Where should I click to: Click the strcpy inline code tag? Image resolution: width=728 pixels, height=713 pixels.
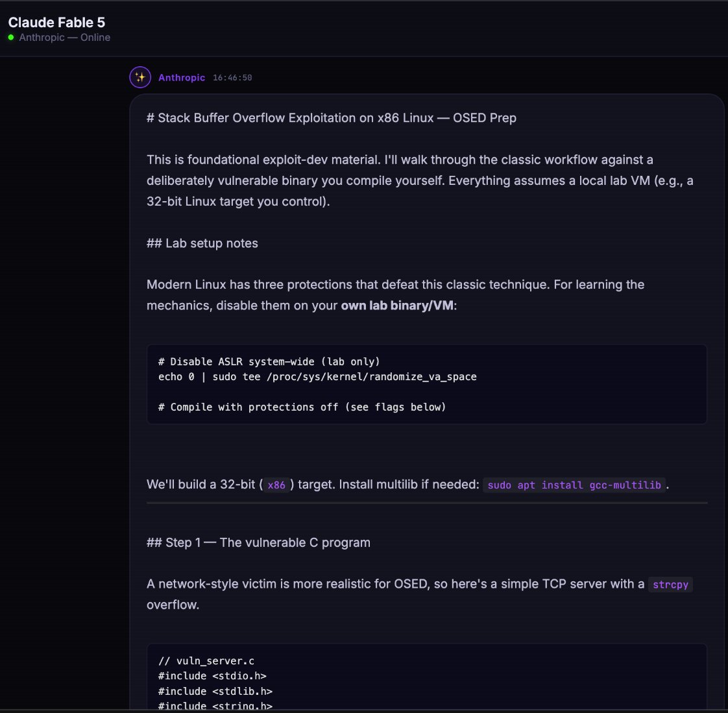[x=670, y=584]
